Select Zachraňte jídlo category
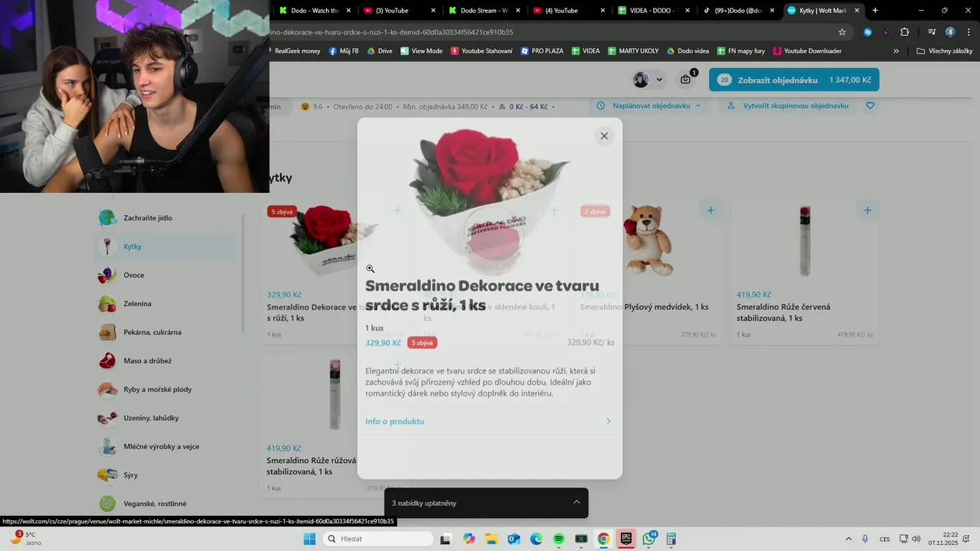The image size is (980, 551). [x=166, y=218]
